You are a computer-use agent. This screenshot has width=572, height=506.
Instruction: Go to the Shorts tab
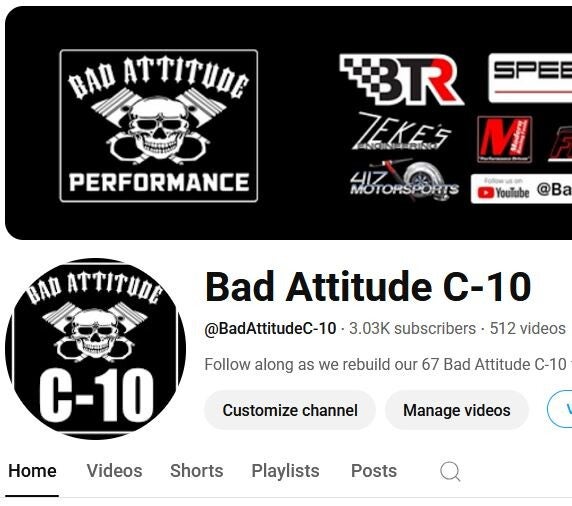point(197,471)
